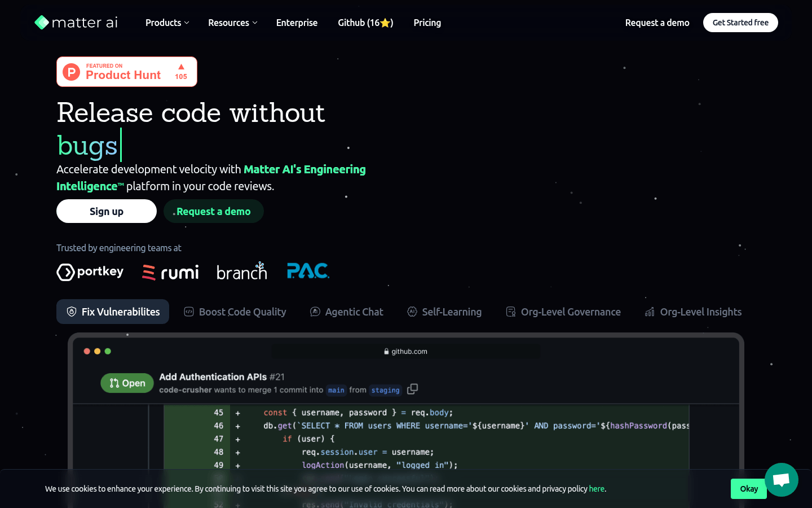Click the yellow window dot in mockup
The width and height of the screenshot is (812, 508).
click(x=98, y=351)
